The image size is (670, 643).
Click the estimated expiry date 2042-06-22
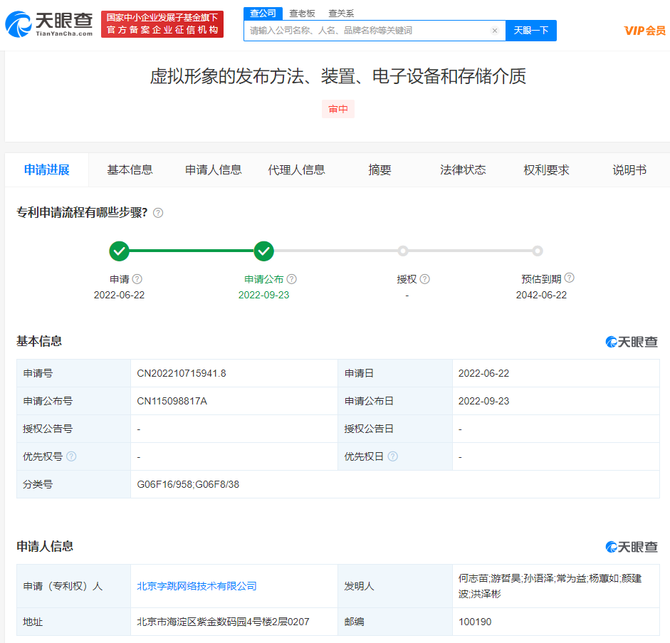point(541,295)
